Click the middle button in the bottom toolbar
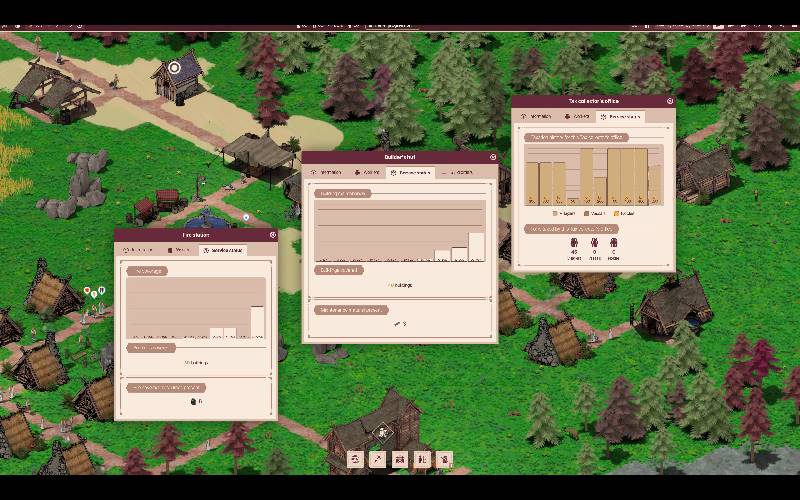This screenshot has height=500, width=800. [400, 459]
